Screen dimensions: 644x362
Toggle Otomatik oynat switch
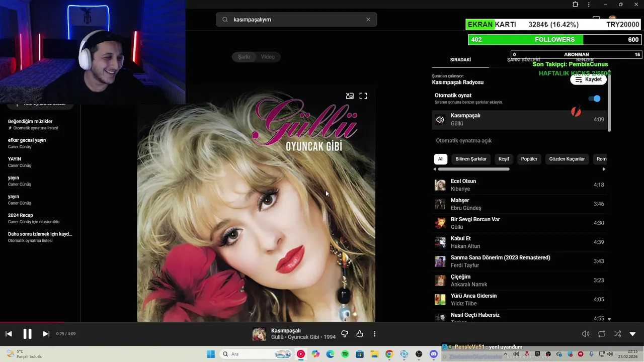pyautogui.click(x=594, y=99)
